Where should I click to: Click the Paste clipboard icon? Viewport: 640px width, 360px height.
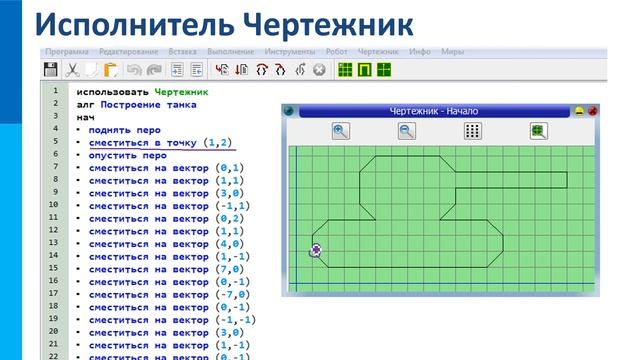pyautogui.click(x=111, y=70)
